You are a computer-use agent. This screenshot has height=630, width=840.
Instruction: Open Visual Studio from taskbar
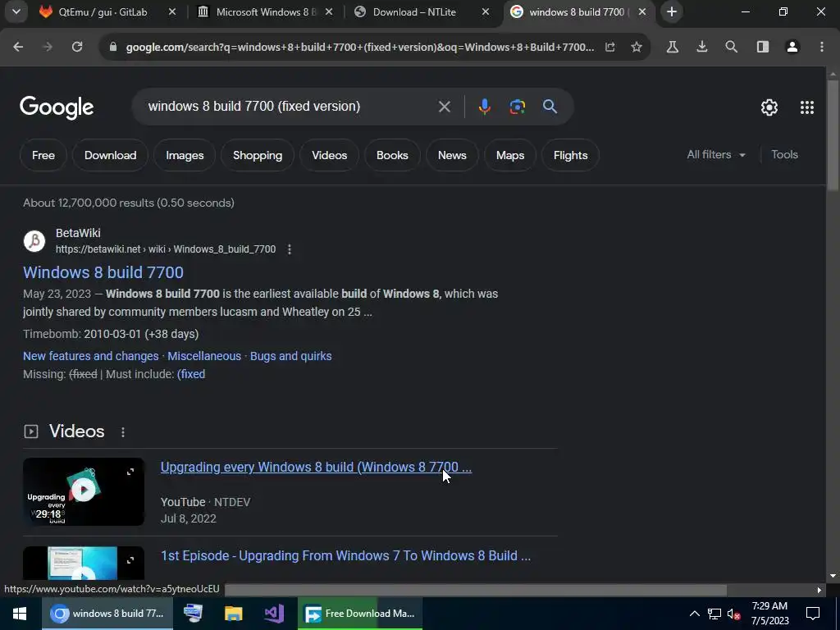click(274, 614)
